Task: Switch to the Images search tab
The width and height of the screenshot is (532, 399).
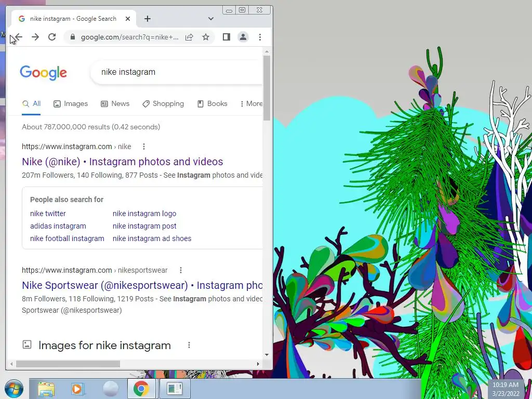Action: [x=71, y=104]
